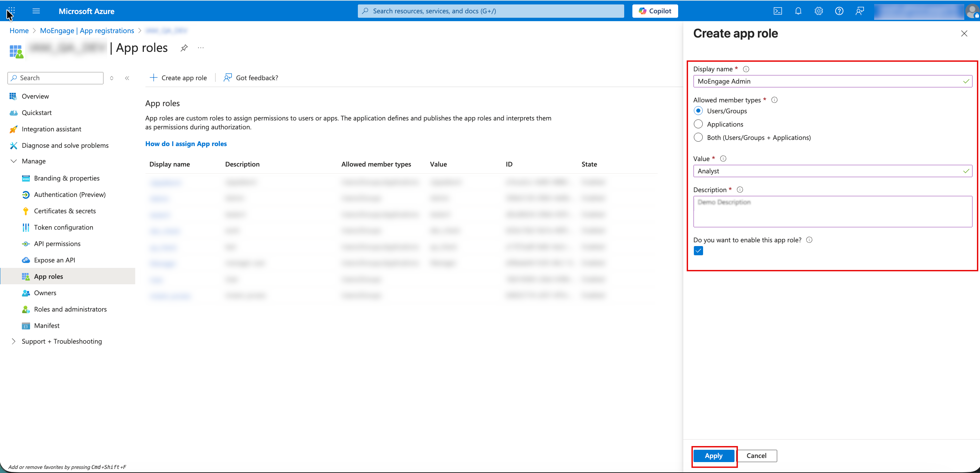The width and height of the screenshot is (980, 473).
Task: Click info icon next to Display name
Action: point(746,69)
